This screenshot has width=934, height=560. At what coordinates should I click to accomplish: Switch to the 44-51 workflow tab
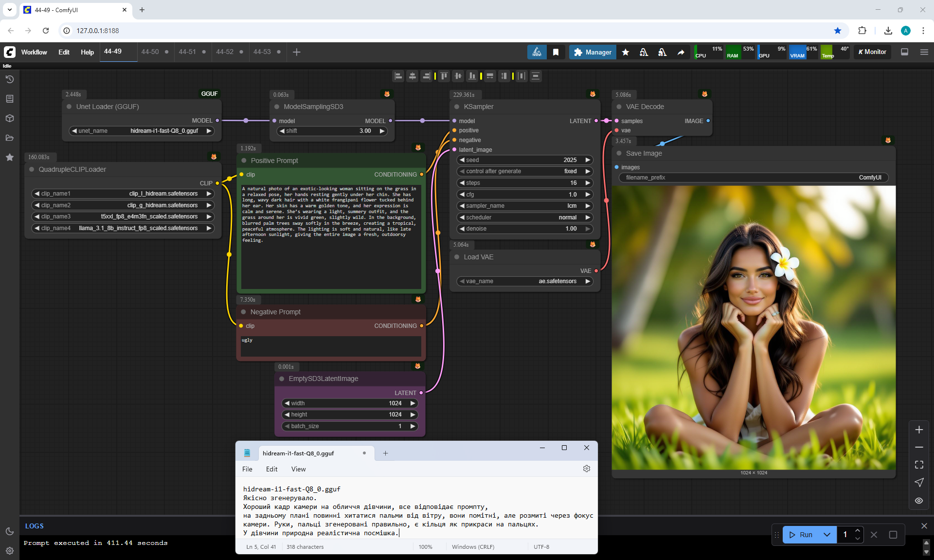tap(187, 52)
